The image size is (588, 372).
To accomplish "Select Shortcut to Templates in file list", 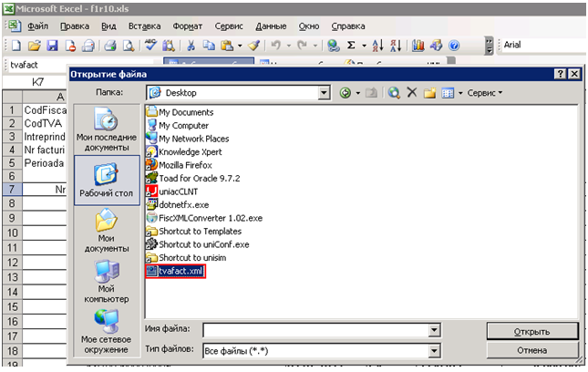I will (x=194, y=231).
